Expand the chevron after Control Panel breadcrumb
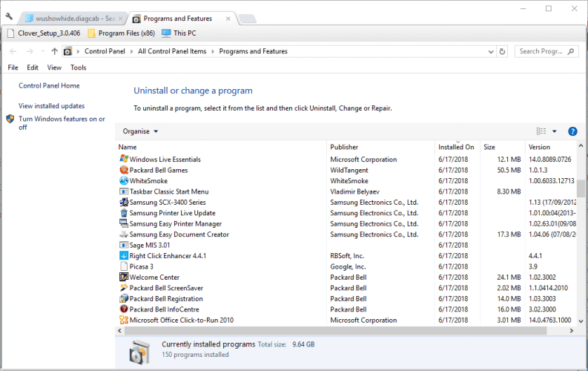This screenshot has height=371, width=588. tap(132, 51)
